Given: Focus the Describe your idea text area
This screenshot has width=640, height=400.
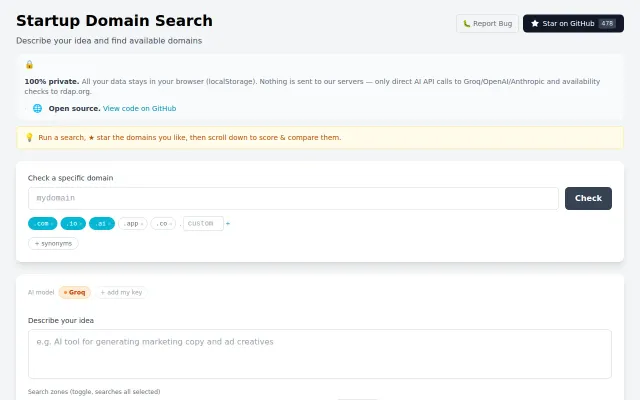Looking at the screenshot, I should click(x=320, y=354).
